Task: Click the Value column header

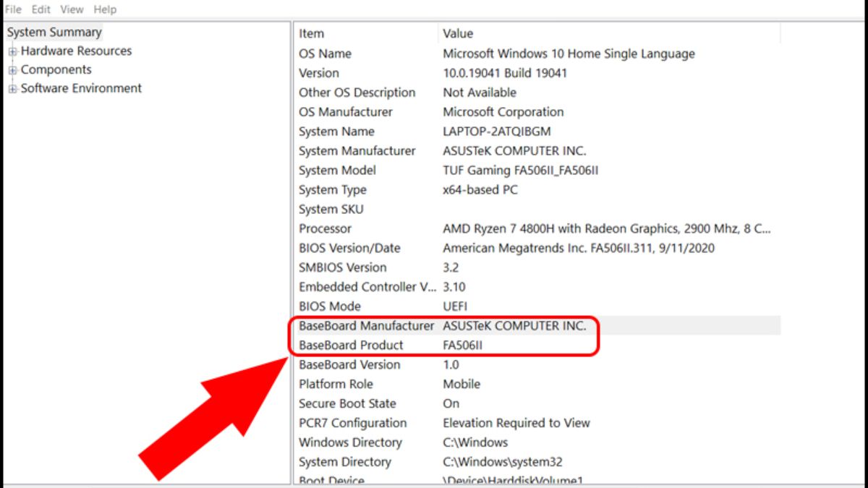Action: tap(609, 33)
